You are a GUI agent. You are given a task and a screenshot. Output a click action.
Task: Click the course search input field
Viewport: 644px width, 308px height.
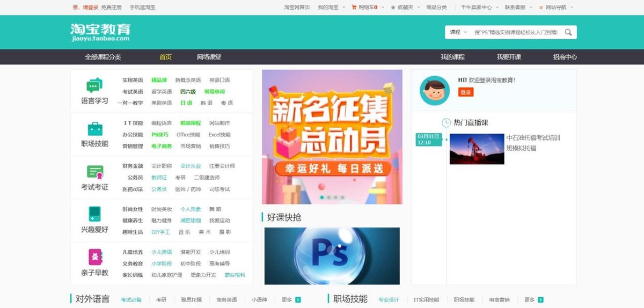pyautogui.click(x=516, y=32)
